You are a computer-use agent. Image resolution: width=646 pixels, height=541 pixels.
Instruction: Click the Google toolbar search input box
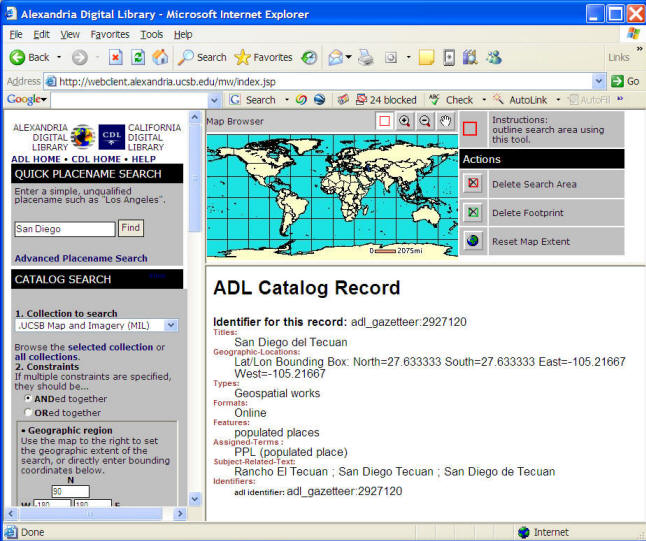(x=130, y=100)
